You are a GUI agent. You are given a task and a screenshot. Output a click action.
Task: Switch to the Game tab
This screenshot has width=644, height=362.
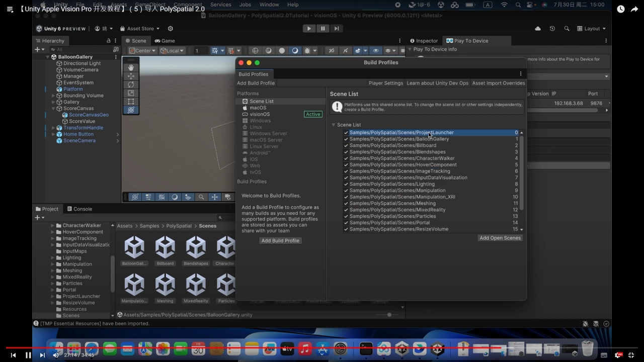(x=165, y=41)
